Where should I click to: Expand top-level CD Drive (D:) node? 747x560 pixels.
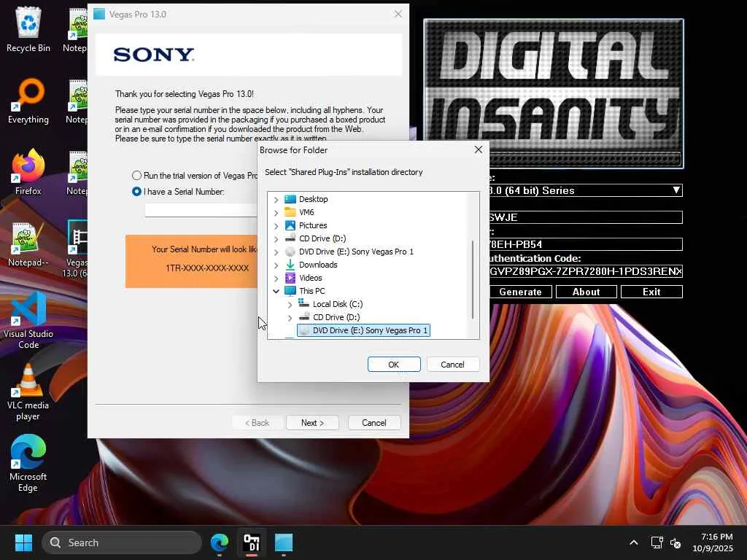pyautogui.click(x=276, y=238)
